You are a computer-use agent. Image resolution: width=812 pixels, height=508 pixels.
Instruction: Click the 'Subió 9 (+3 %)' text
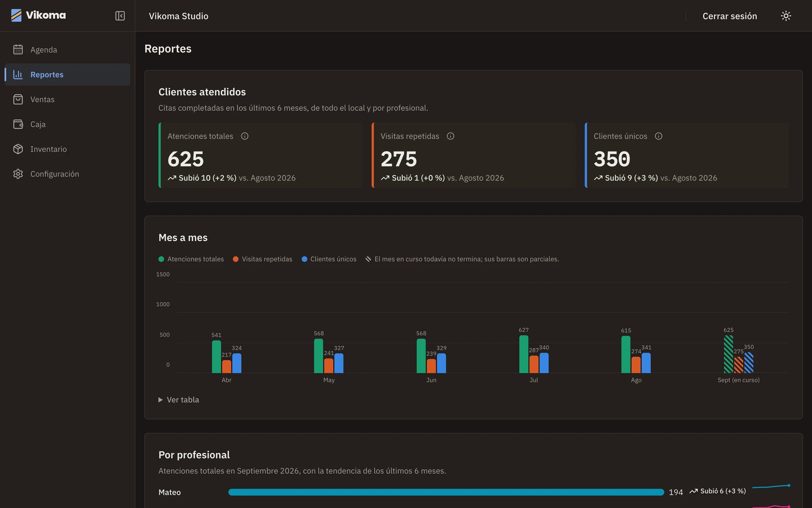click(x=631, y=178)
